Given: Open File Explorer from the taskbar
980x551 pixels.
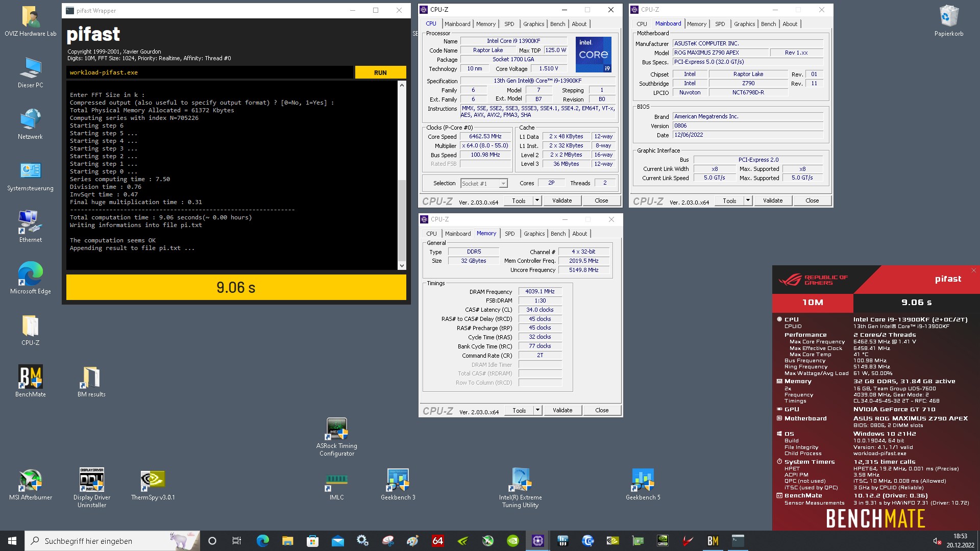Looking at the screenshot, I should point(287,541).
